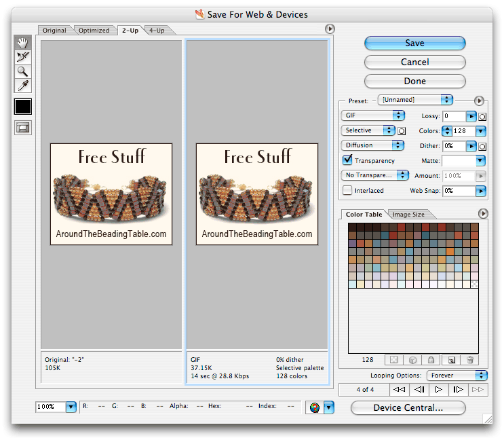Viewport: 504px width, 438px height.
Task: Open the Color Table palette menu arrow
Action: (x=483, y=213)
